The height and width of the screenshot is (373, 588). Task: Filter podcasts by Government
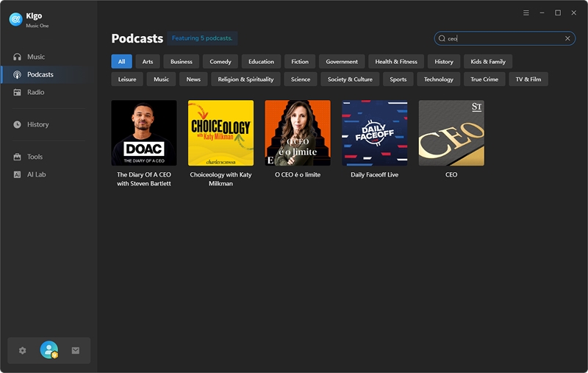pos(342,62)
